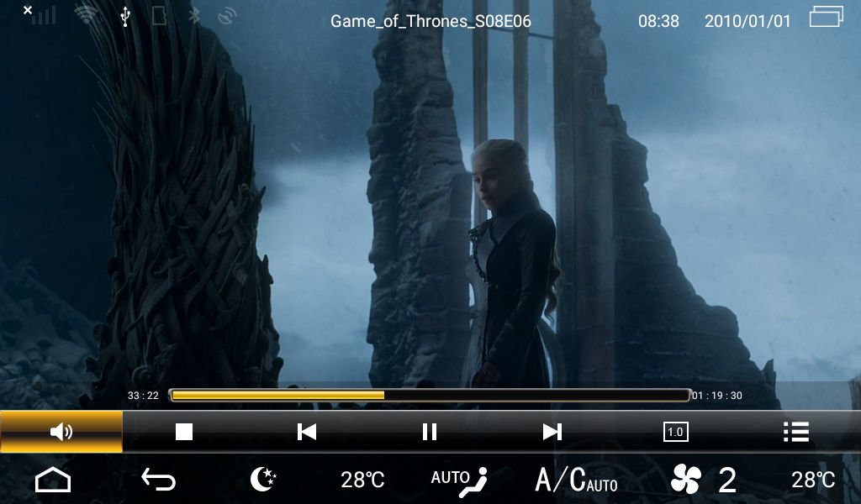Open recent apps windows icon
Viewport: 861px width, 504px height.
tap(827, 17)
